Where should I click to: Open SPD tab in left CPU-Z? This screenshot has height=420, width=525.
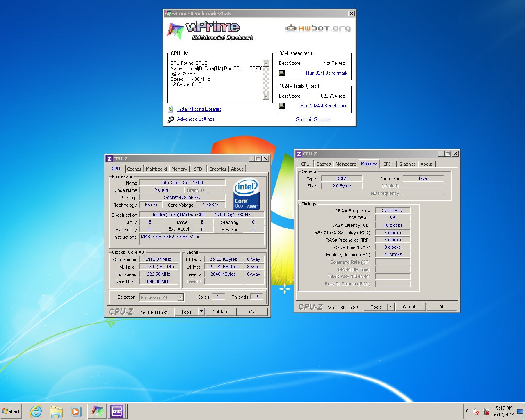198,169
